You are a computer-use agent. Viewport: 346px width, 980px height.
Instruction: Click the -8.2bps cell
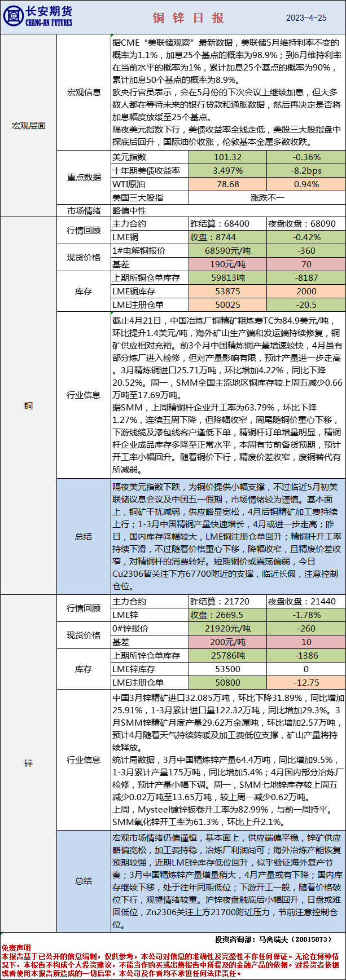306,170
